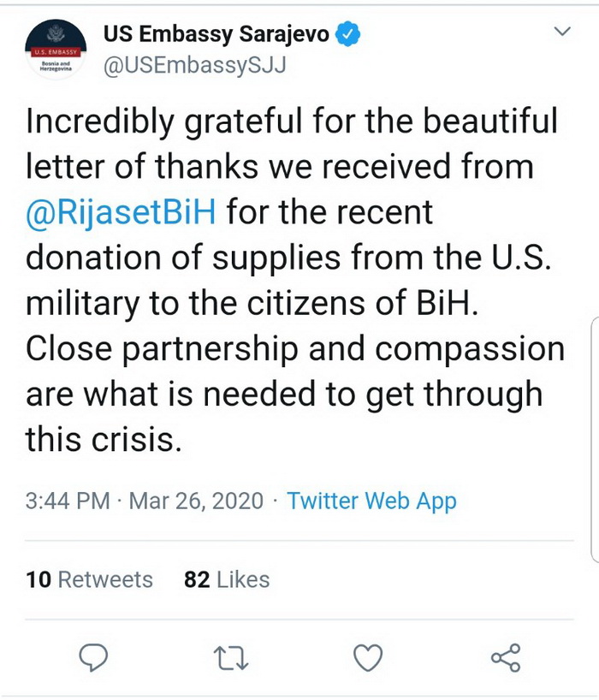Click the blue verified badge

(x=347, y=34)
